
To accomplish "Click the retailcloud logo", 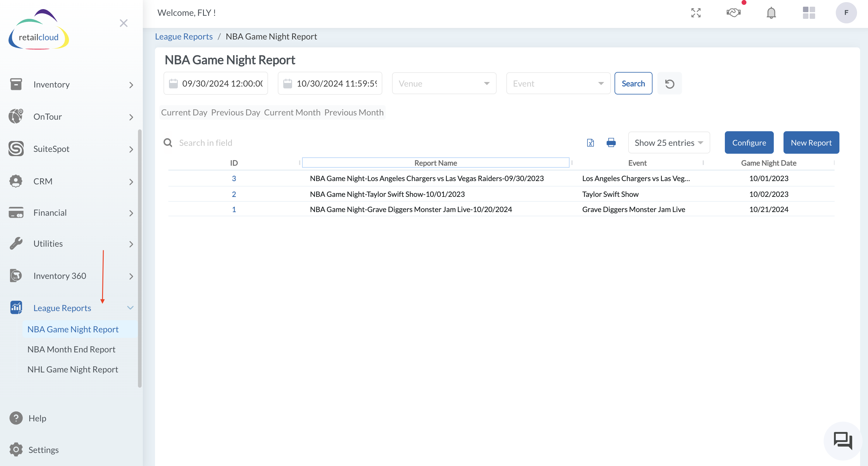I will tap(39, 30).
